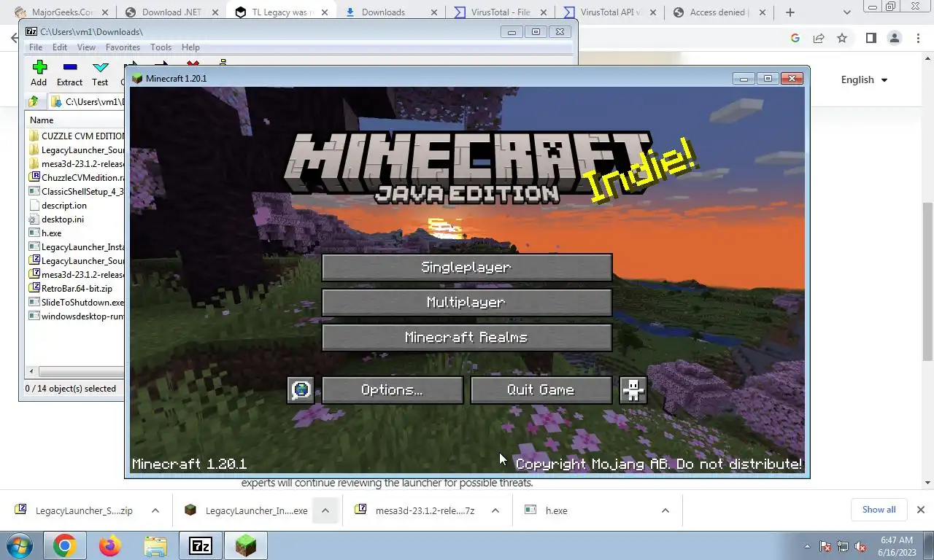Open the File menu in 7-Zip

35,47
